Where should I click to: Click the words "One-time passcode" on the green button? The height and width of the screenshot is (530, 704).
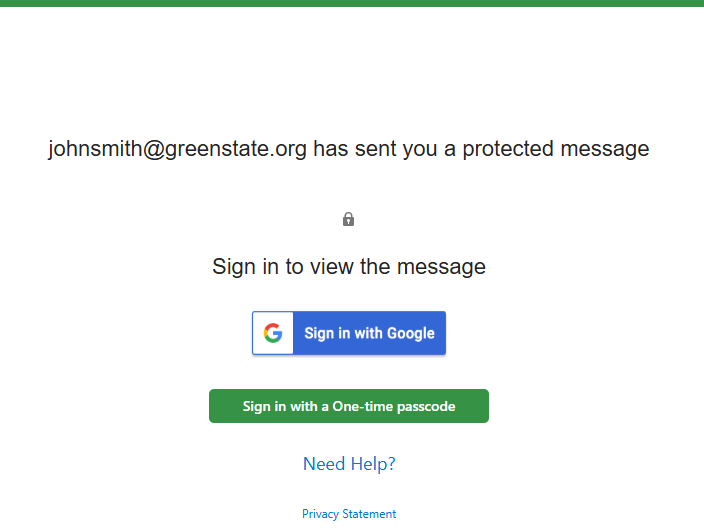point(401,407)
